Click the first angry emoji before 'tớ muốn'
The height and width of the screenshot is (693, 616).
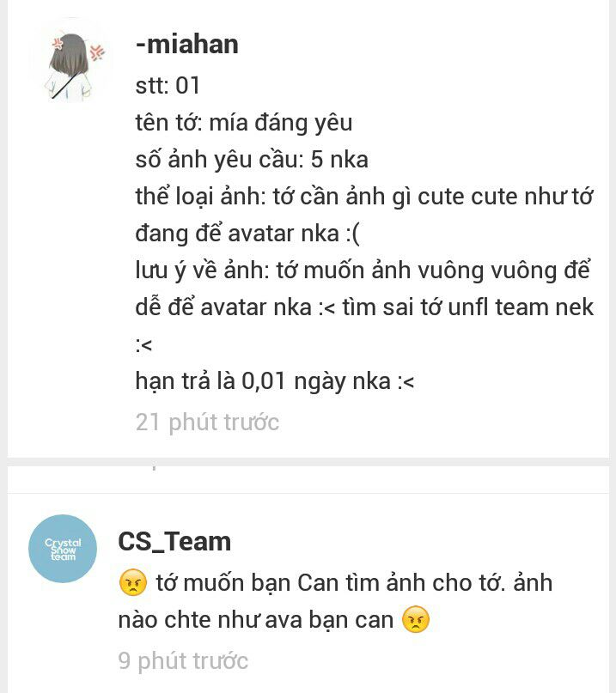[x=132, y=583]
